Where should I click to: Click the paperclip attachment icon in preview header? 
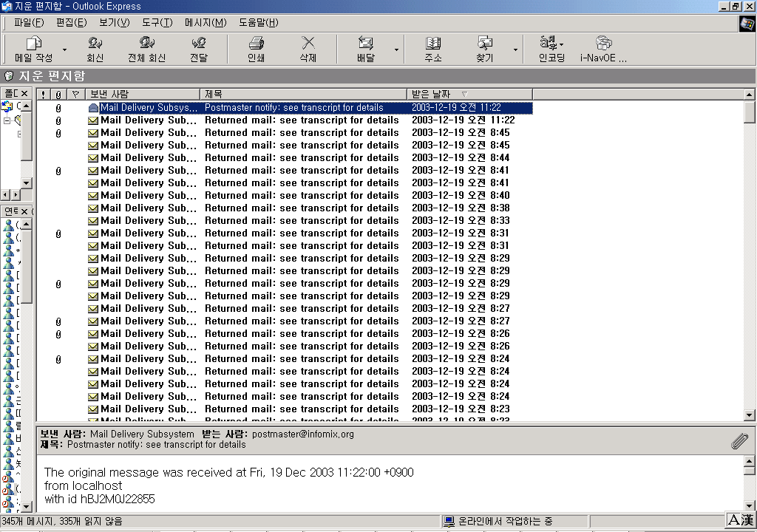coord(739,441)
